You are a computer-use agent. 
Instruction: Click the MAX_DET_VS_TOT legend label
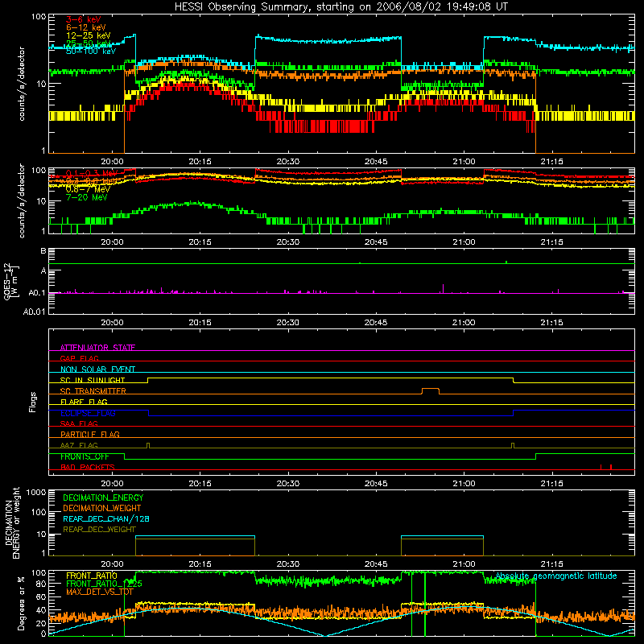(100, 592)
